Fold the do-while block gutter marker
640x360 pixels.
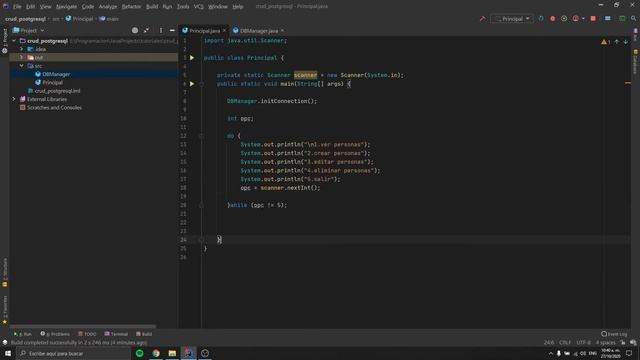202,136
